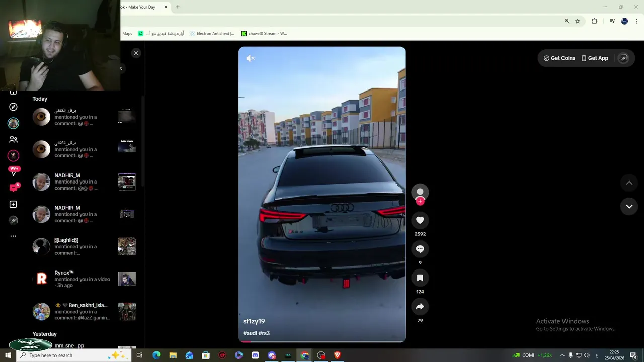This screenshot has height=362, width=644.
Task: Open the teal-ringed avatar in the sidebar
Action: tap(14, 123)
